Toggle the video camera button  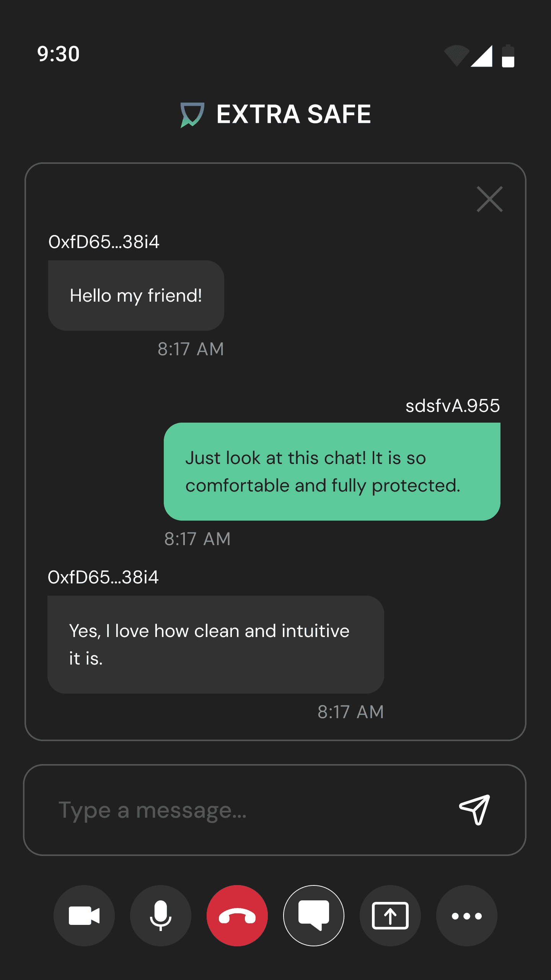point(84,916)
